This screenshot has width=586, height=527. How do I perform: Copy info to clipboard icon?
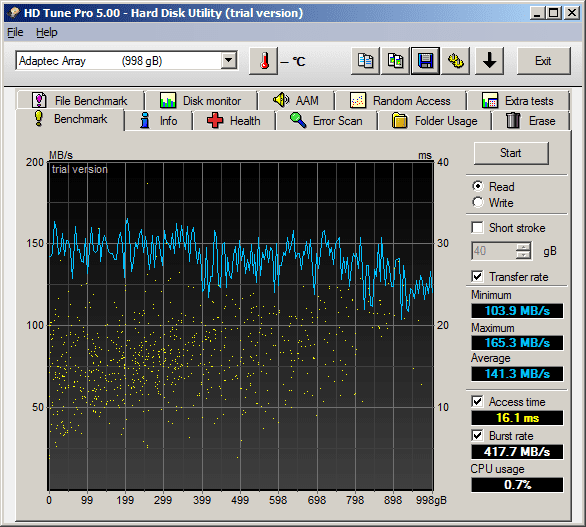(x=365, y=61)
